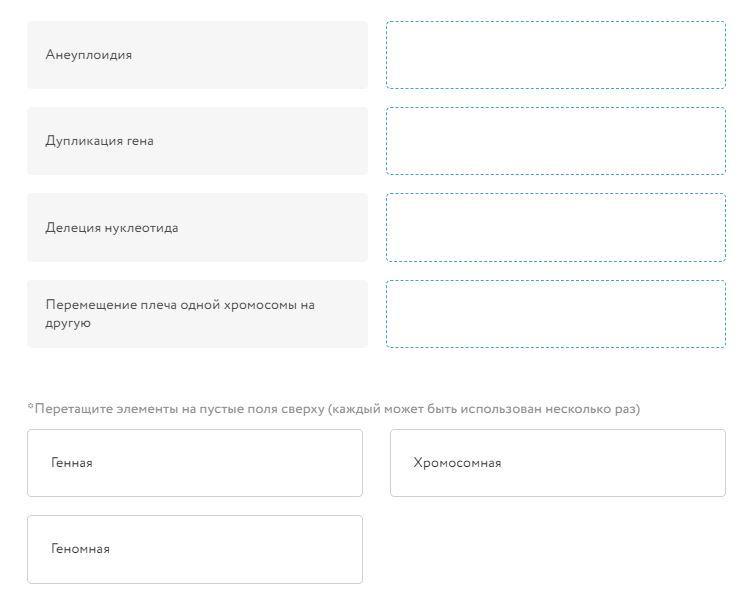Click the Анеуплоидия term card
Viewport: 750px width, 602px height.
click(198, 55)
